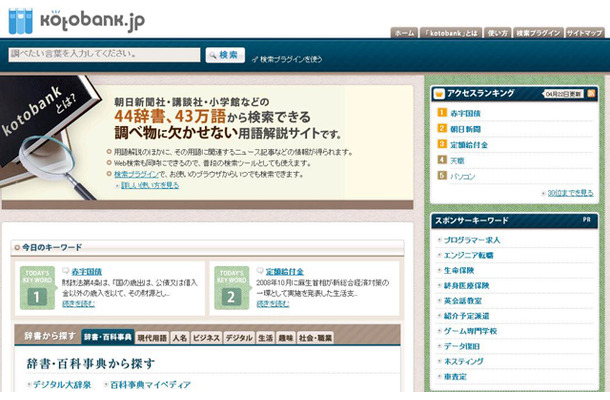
Task: Click the rank 3 badge beside 定額給付金
Action: tap(442, 144)
